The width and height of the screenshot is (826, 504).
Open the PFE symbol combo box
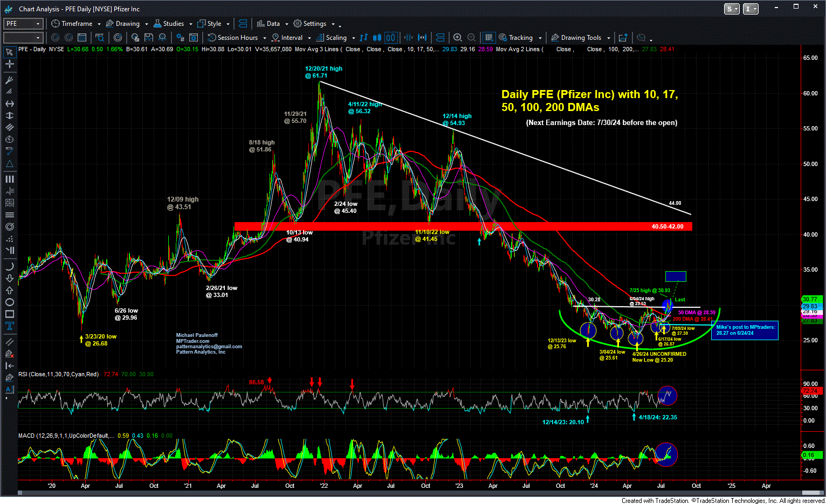pos(23,24)
